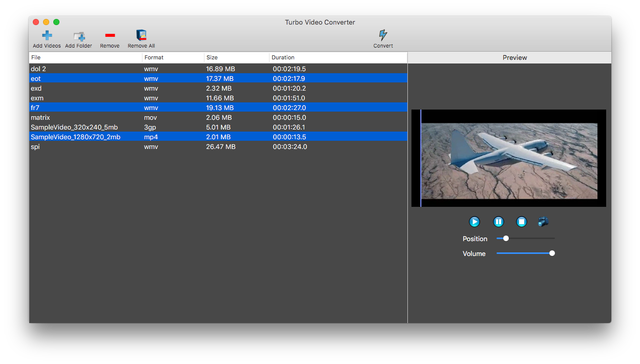Minimize the Turbo Video Converter window

pyautogui.click(x=46, y=22)
